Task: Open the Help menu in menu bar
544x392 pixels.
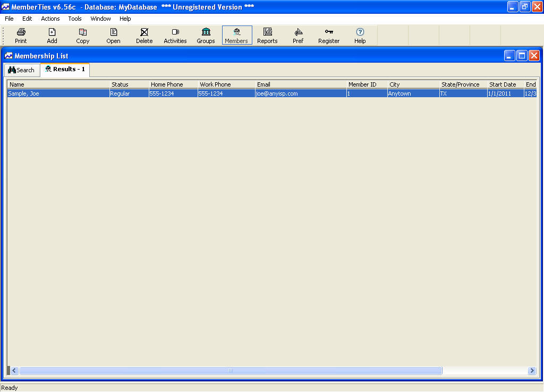Action: point(125,19)
